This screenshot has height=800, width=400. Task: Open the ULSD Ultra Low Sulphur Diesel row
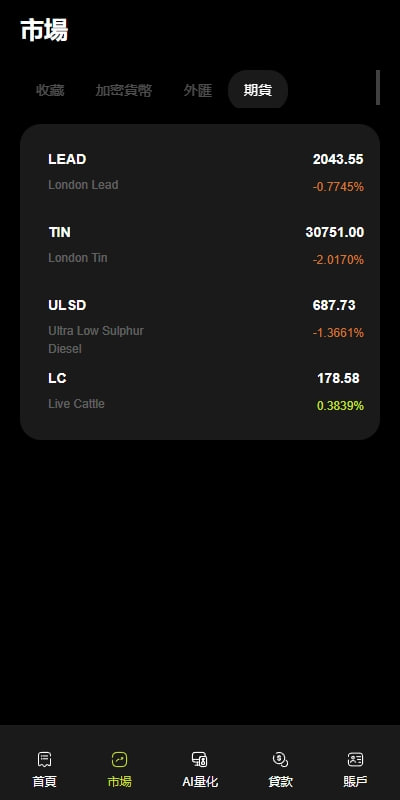[200, 327]
